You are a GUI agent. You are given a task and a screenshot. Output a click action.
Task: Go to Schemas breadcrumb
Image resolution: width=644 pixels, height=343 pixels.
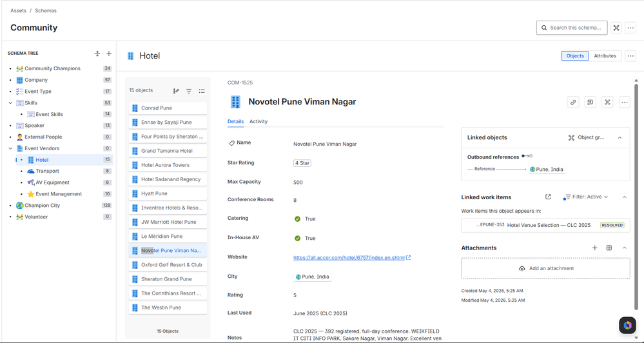[46, 11]
